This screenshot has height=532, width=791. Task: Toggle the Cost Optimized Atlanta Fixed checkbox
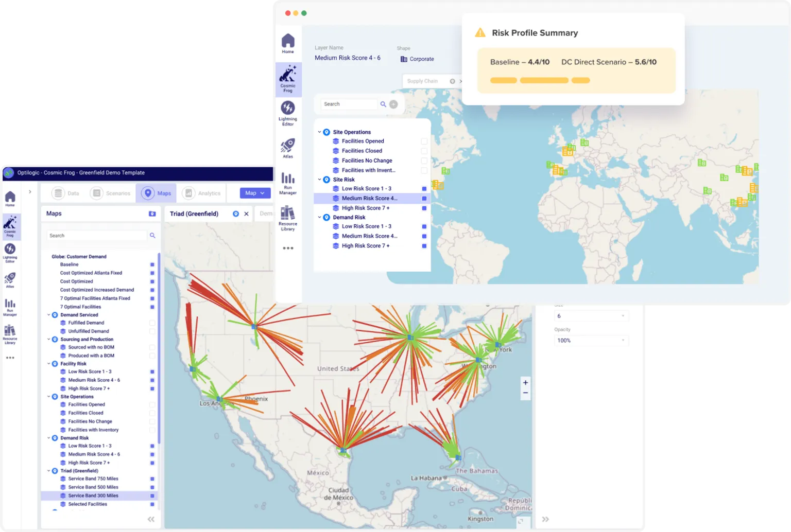coord(152,273)
